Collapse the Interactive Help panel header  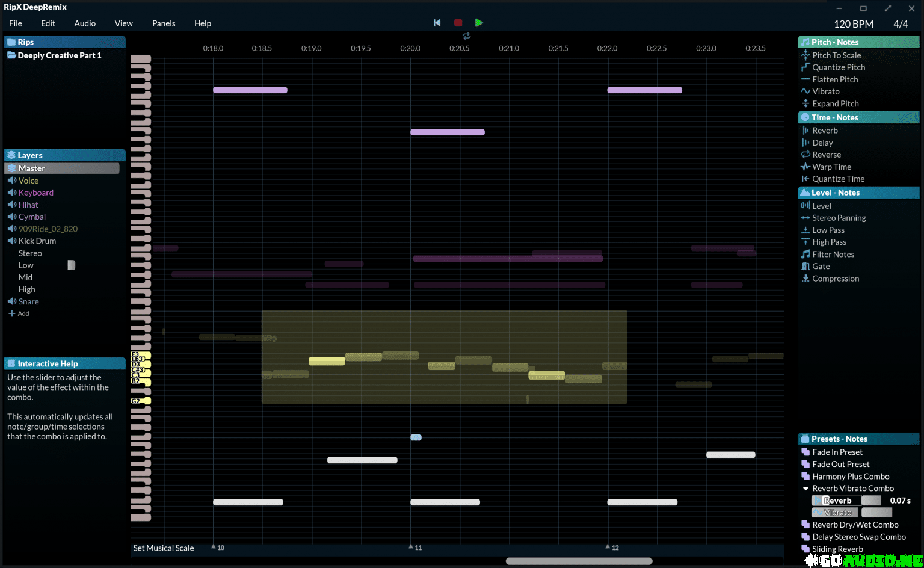(65, 363)
